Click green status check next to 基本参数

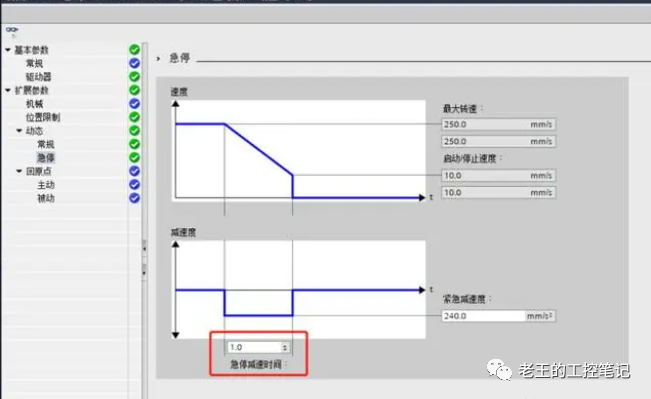(134, 49)
